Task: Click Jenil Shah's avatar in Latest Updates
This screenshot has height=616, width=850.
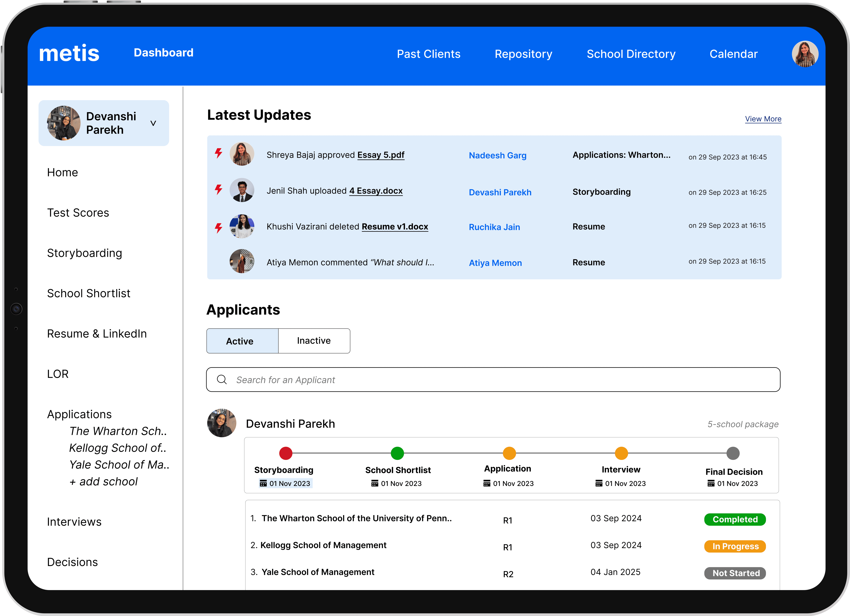Action: (242, 190)
